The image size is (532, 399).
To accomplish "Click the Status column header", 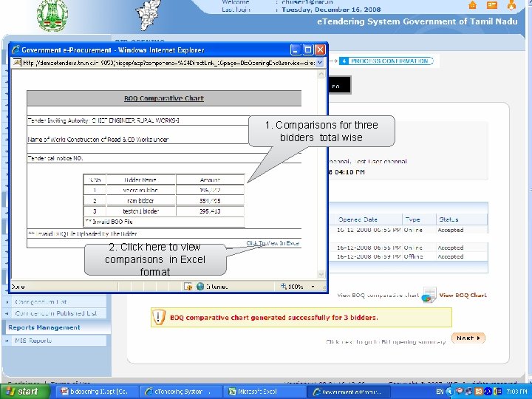I will click(x=449, y=219).
